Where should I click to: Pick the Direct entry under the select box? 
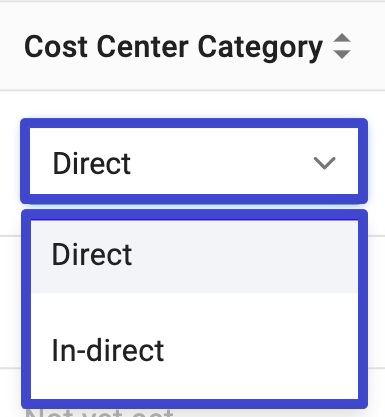click(194, 257)
